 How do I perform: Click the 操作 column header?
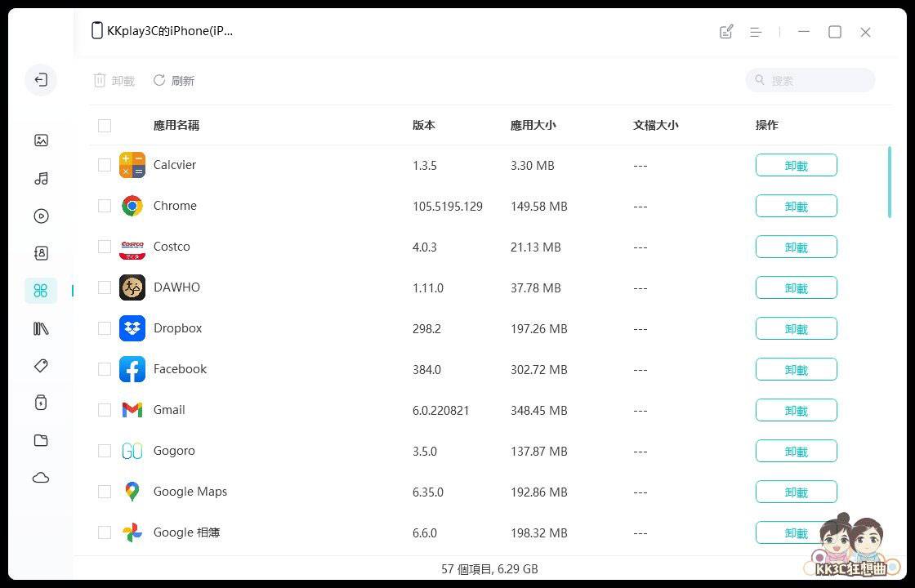coord(767,126)
